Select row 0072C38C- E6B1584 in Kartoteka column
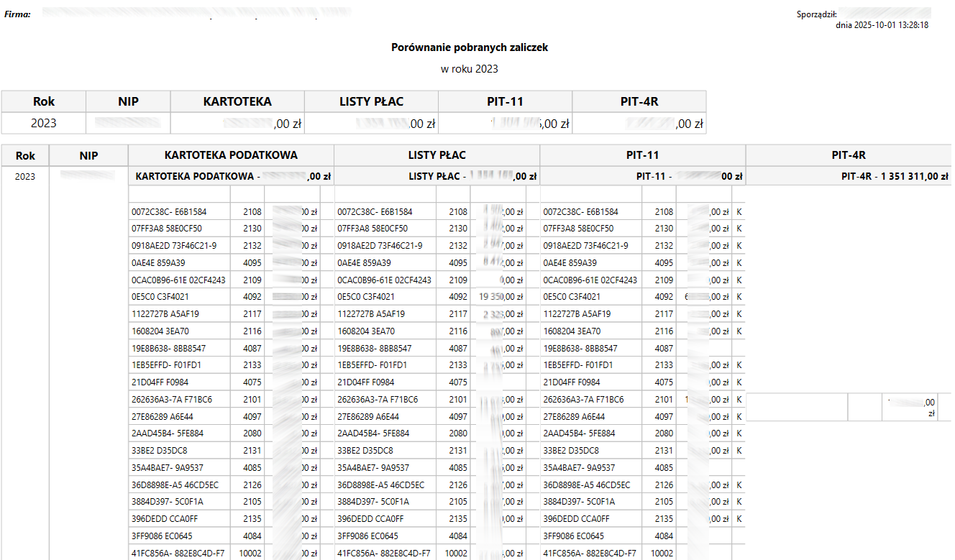Image resolution: width=955 pixels, height=560 pixels. [169, 212]
